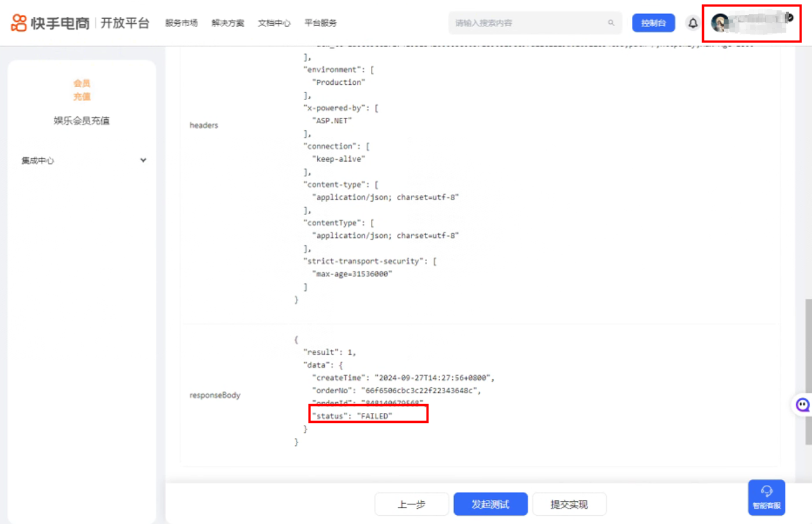This screenshot has height=524, width=812.
Task: Go to 文档中心
Action: coord(274,23)
